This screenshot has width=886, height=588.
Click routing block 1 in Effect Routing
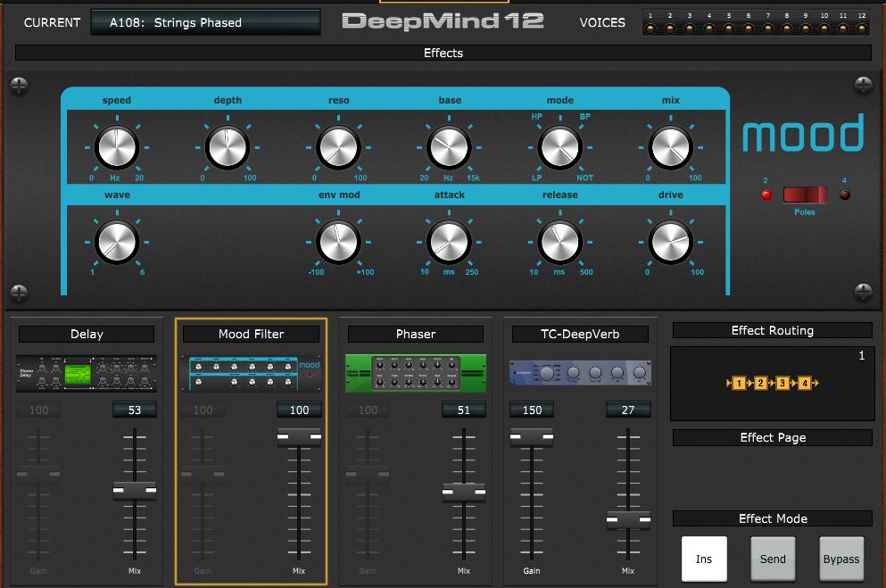(739, 384)
